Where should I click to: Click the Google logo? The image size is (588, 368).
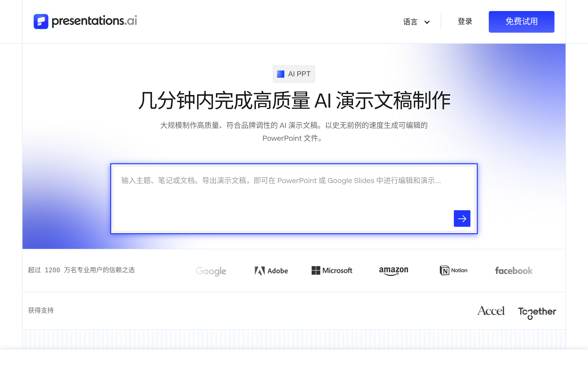[x=211, y=271]
